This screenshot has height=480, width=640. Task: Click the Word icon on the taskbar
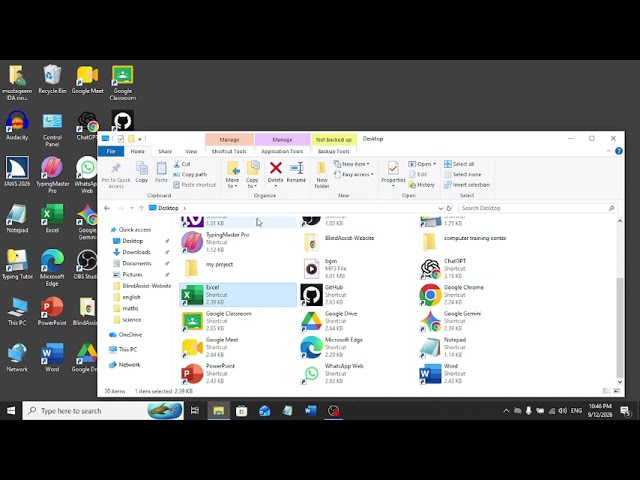[x=310, y=411]
